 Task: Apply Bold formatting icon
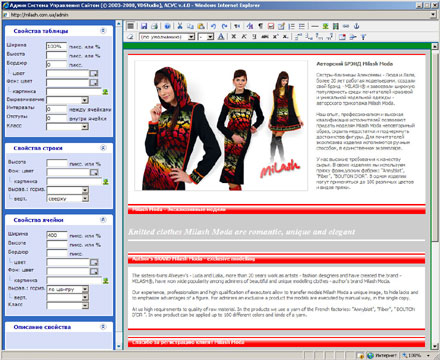tap(234, 37)
